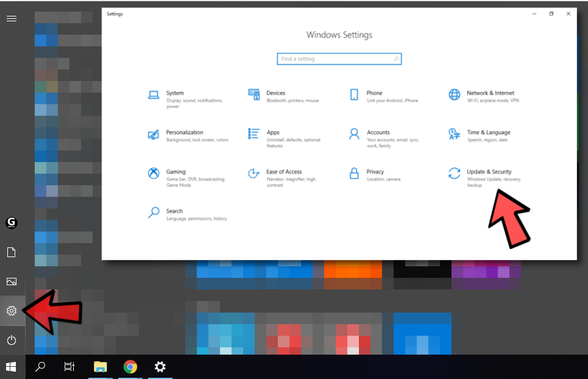Screen dimensions: 588x379
Task: Open the Time & Language icon
Action: tap(454, 134)
